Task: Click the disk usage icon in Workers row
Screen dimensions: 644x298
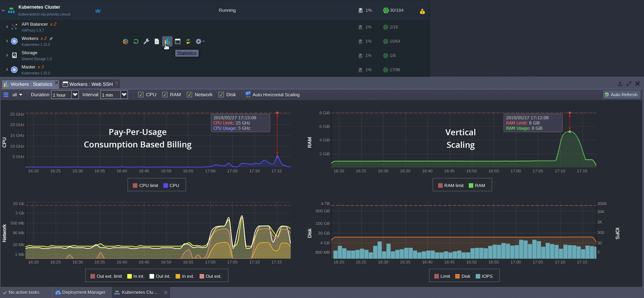Action: coord(361,41)
